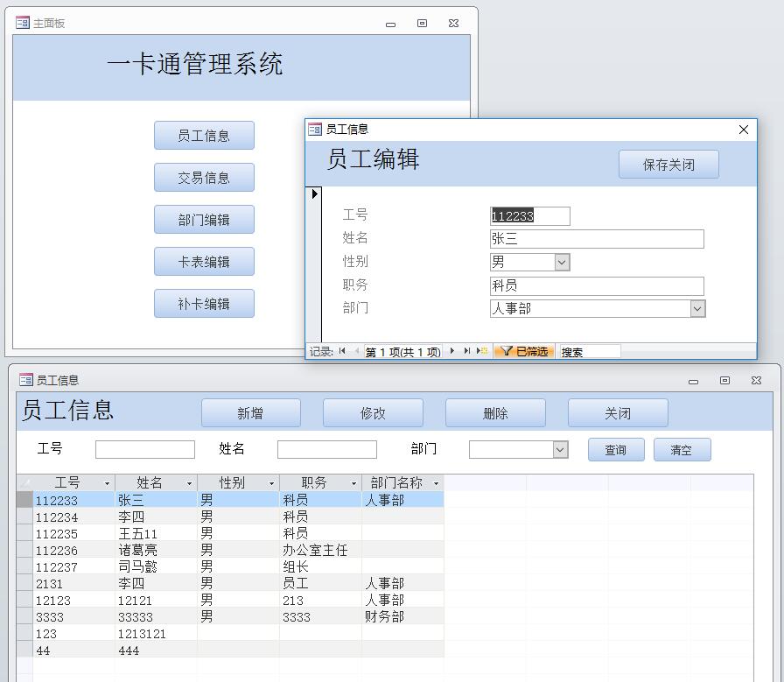Image resolution: width=784 pixels, height=682 pixels.
Task: Click form icon of 员工信息 dialog title
Action: [x=314, y=129]
